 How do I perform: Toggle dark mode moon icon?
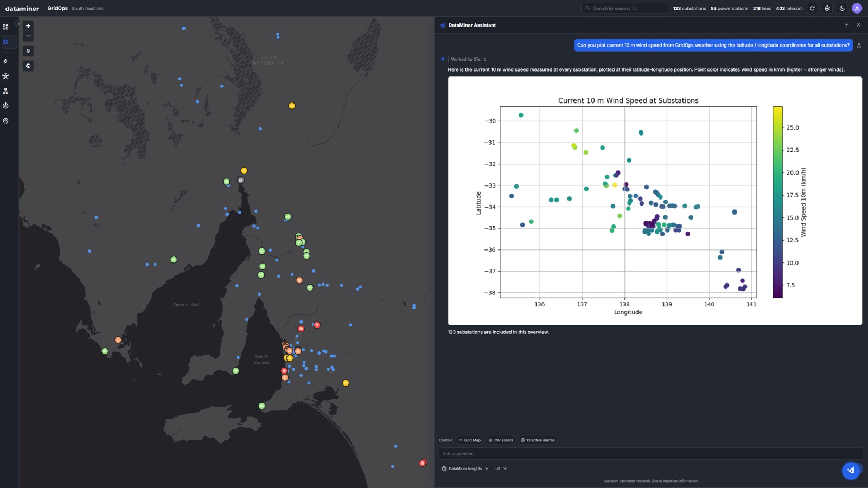[842, 8]
